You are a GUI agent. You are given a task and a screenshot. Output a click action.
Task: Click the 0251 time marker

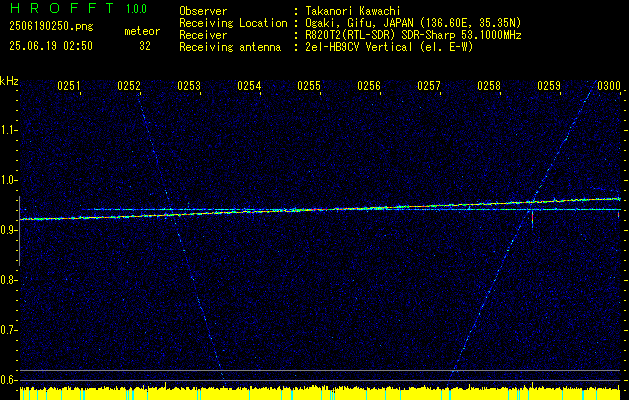click(69, 85)
